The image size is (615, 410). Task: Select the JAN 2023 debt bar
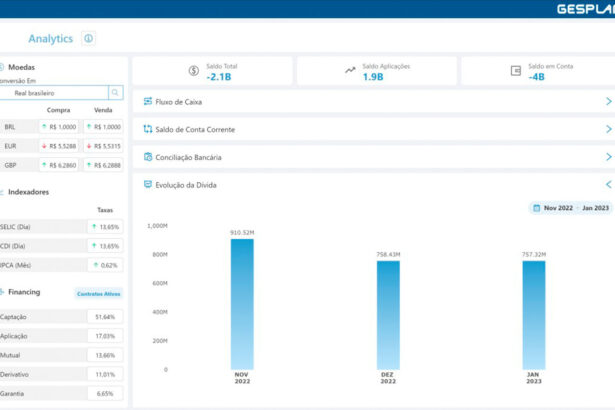click(533, 315)
